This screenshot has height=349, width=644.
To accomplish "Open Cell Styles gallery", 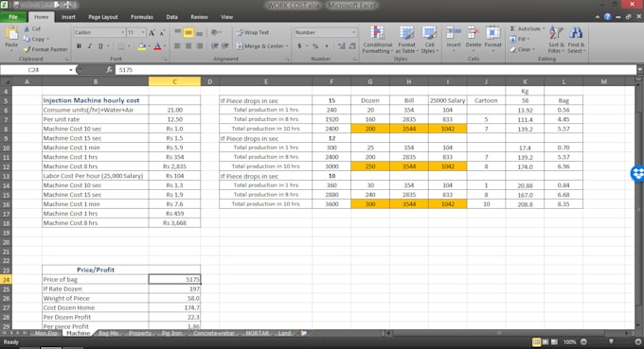I will click(430, 40).
